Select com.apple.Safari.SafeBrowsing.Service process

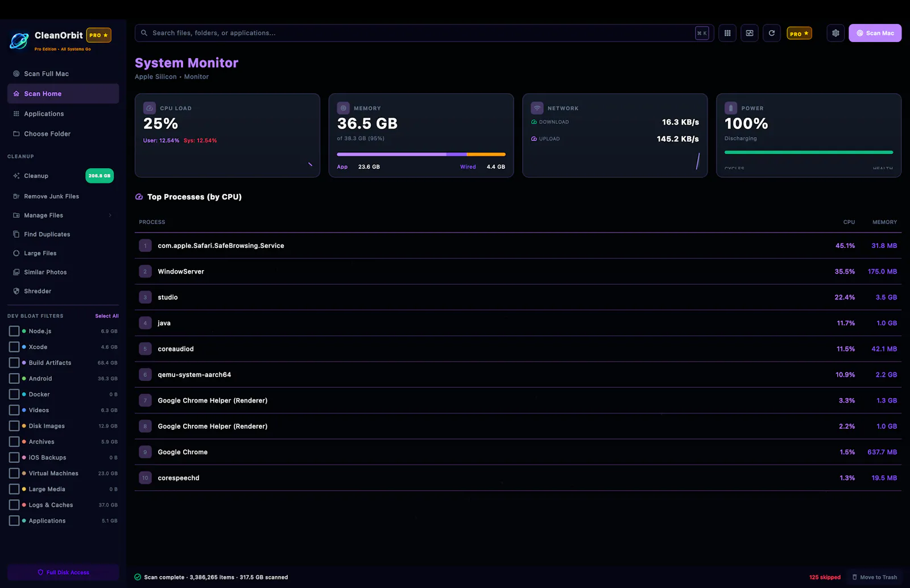(x=518, y=246)
